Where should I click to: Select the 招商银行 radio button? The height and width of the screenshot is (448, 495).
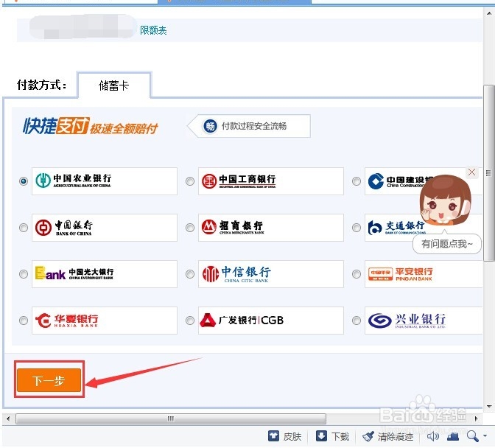[x=190, y=228]
